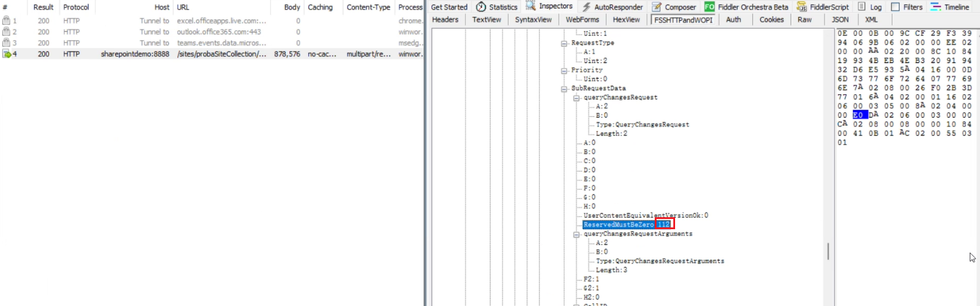Click the Content-Type column header

(x=368, y=7)
